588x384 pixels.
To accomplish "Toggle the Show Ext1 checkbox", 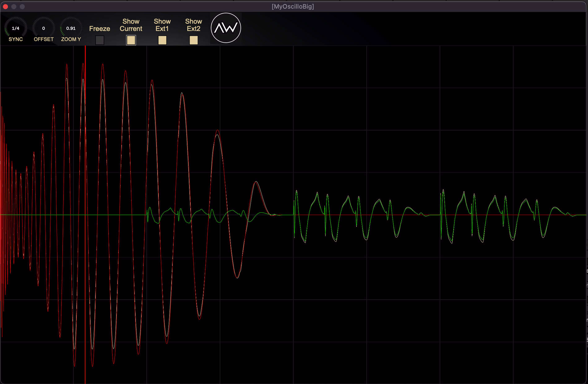I will 162,40.
